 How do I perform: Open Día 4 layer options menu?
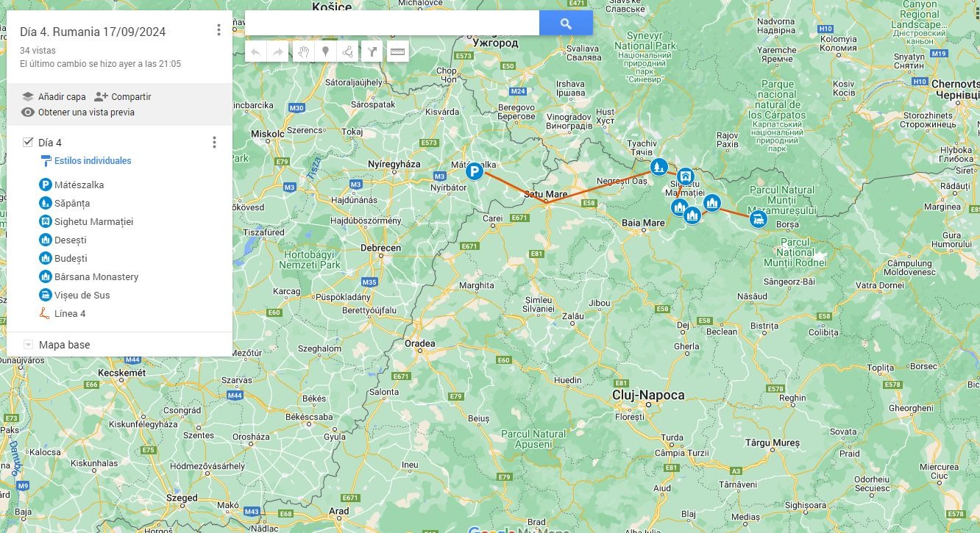214,143
